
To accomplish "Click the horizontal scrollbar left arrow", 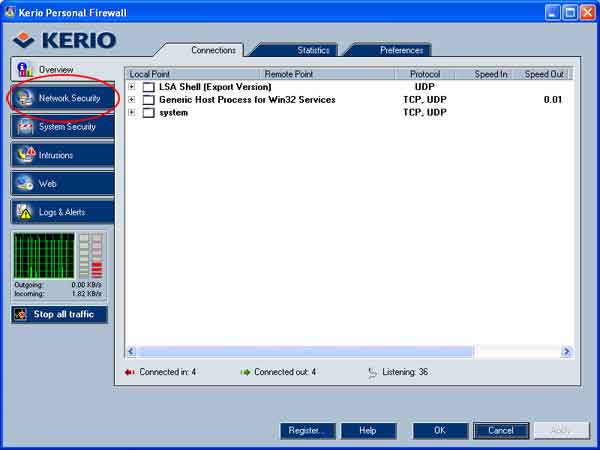I will click(x=131, y=352).
